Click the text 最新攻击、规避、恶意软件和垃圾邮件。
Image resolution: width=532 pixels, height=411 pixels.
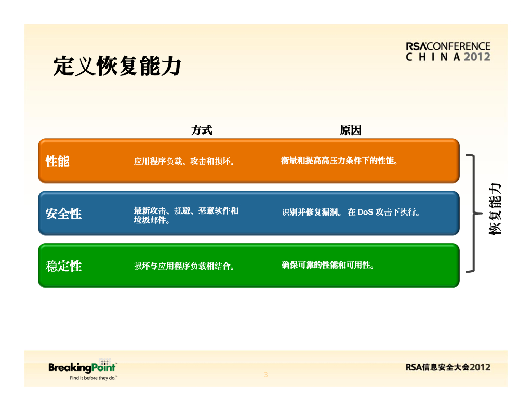click(x=186, y=215)
